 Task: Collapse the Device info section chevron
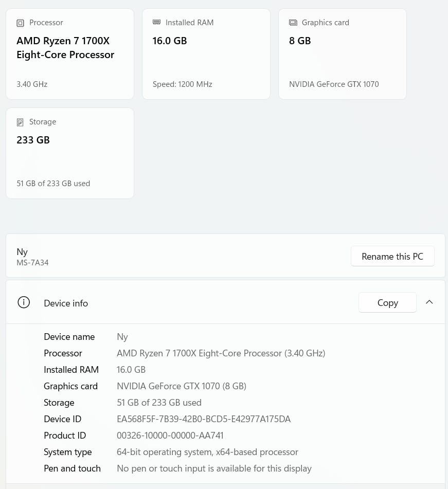[429, 302]
